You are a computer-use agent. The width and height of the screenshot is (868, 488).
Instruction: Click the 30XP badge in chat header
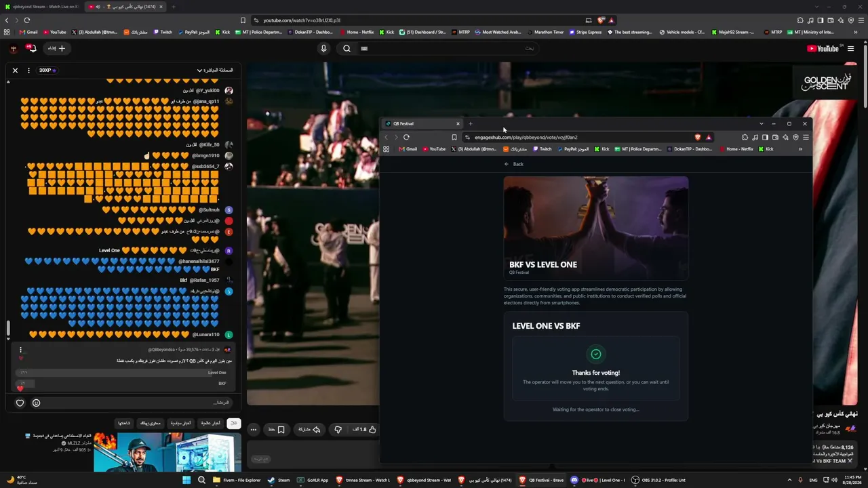pos(47,70)
